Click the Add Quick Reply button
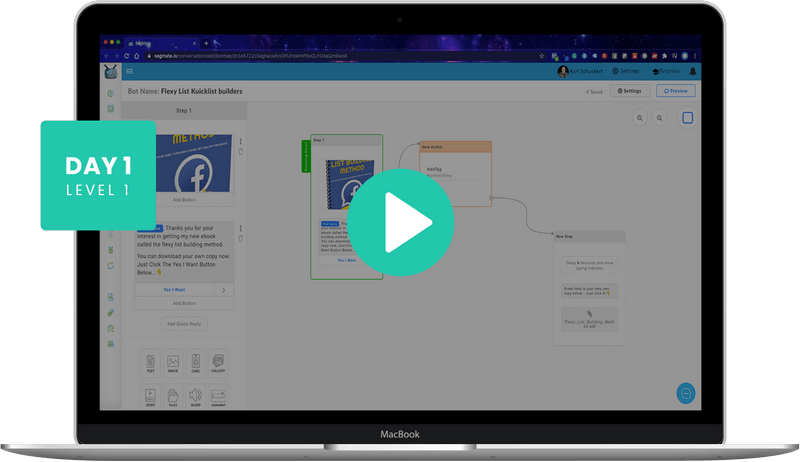The height and width of the screenshot is (462, 800). pyautogui.click(x=184, y=324)
